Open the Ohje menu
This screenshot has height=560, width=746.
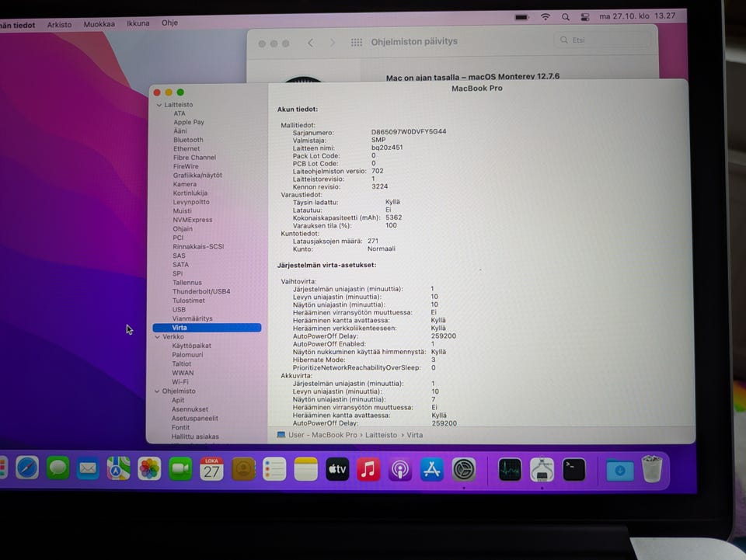coord(169,23)
